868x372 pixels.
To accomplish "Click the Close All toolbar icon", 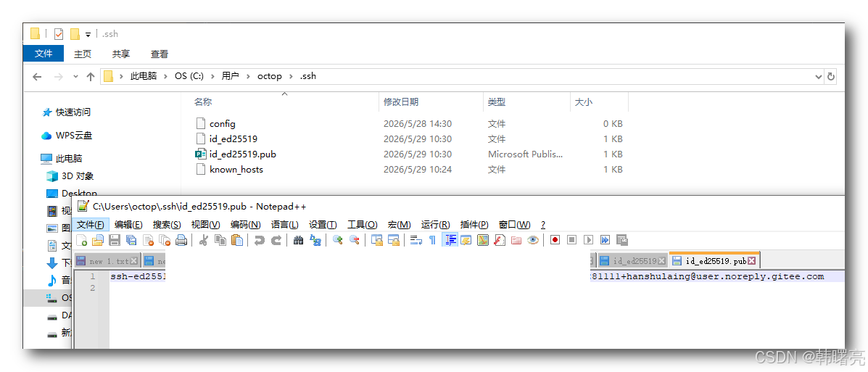I will (x=165, y=240).
